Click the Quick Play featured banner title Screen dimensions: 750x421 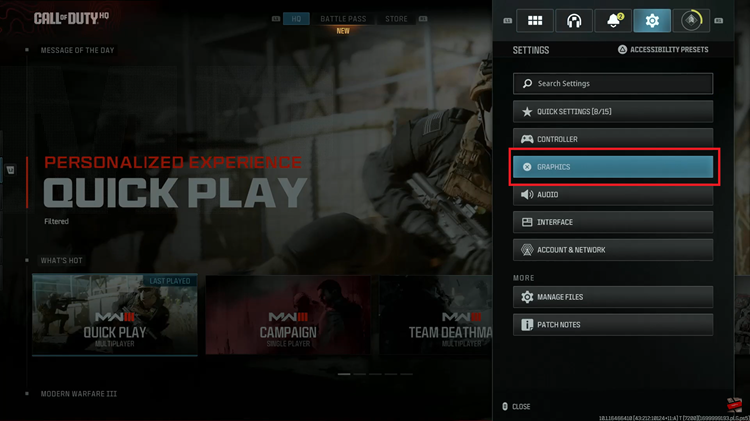[x=175, y=193]
